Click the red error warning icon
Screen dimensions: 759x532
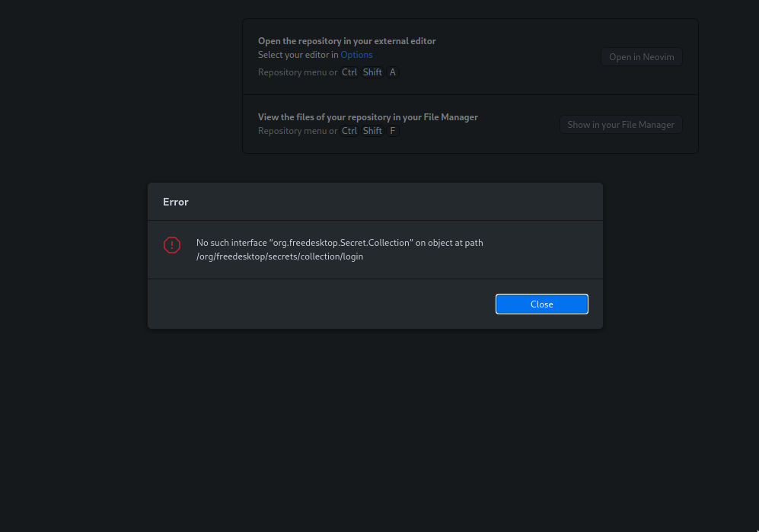[172, 245]
